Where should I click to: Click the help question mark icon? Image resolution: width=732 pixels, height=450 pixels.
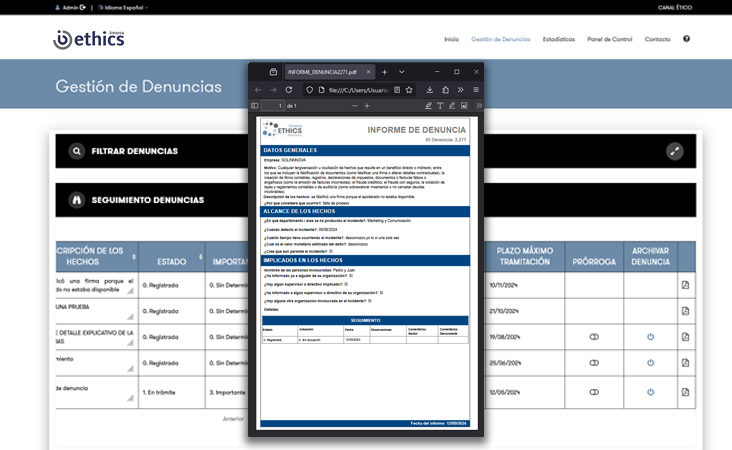[687, 39]
